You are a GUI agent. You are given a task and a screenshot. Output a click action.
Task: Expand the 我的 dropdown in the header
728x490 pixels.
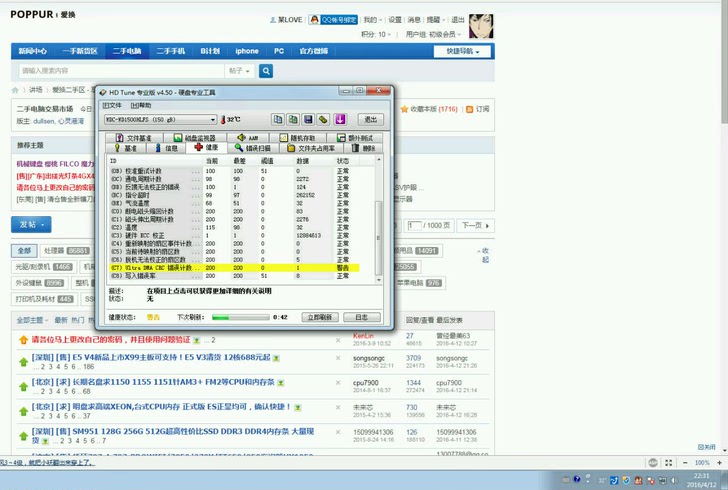372,20
